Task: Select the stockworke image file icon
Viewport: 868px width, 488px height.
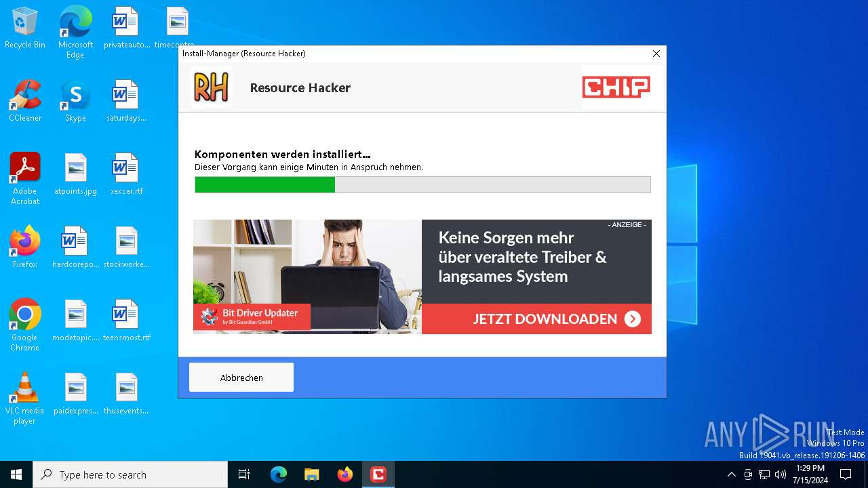Action: pyautogui.click(x=126, y=247)
